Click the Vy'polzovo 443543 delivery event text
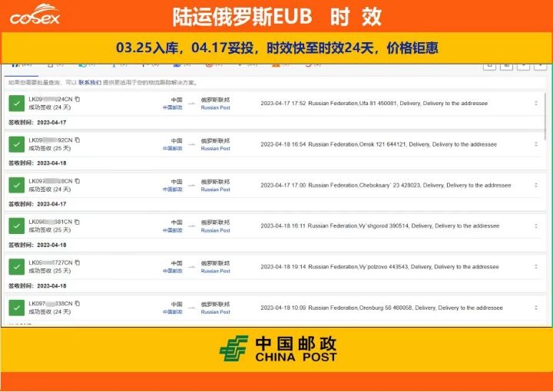The image size is (553, 392). click(x=380, y=267)
